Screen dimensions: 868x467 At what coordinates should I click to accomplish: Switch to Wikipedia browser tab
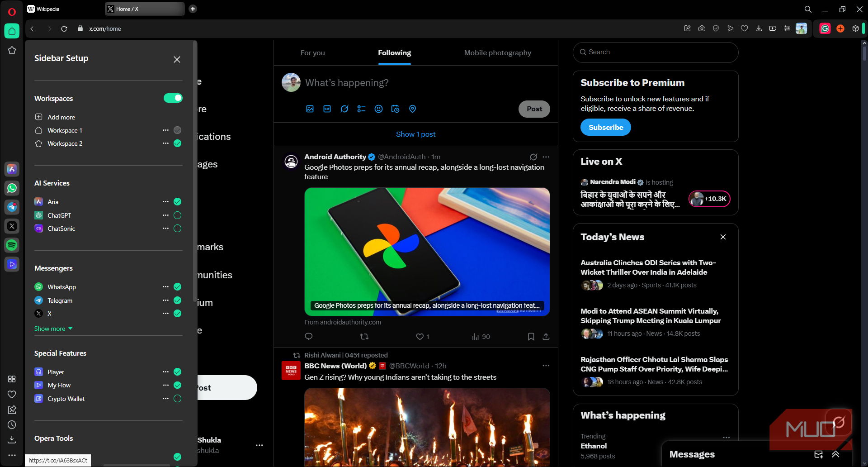coord(63,9)
